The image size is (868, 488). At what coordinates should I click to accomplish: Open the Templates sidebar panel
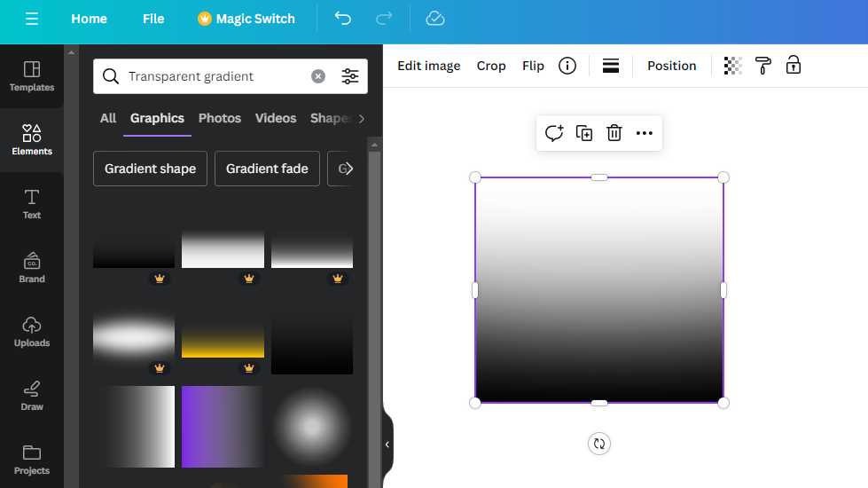point(32,76)
